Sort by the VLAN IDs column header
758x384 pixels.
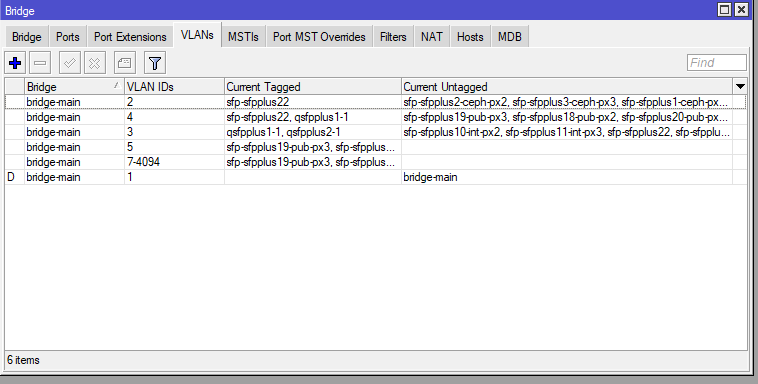(174, 87)
